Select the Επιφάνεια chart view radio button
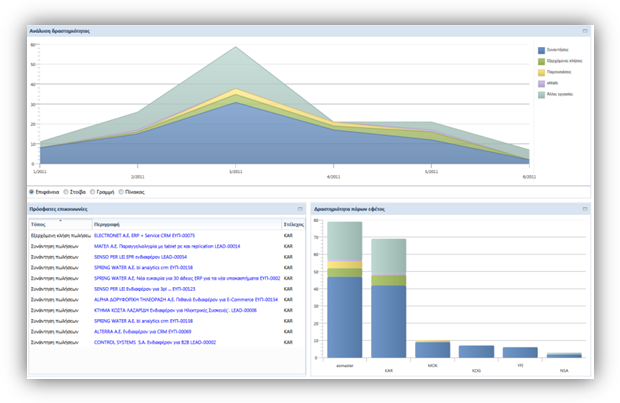The height and width of the screenshot is (403, 620). pos(32,192)
